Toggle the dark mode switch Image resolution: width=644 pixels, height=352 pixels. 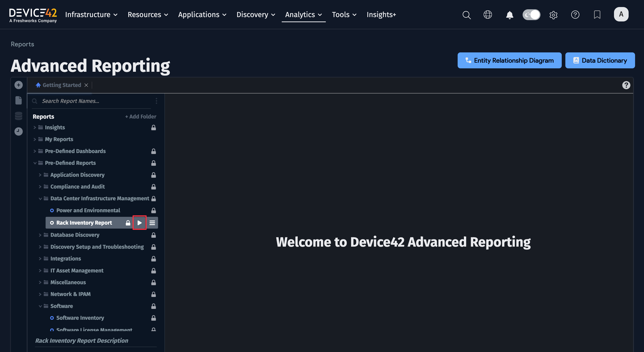(531, 14)
